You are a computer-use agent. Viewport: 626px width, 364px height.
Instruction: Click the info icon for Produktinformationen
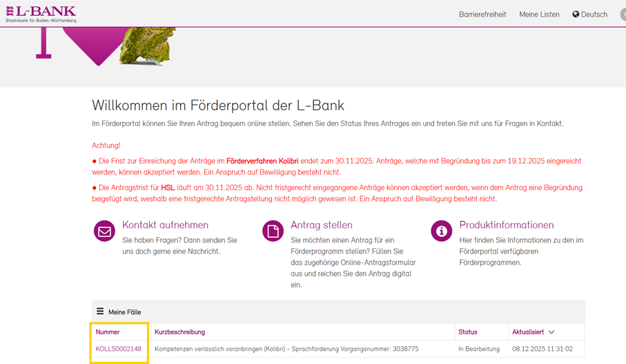point(441,232)
